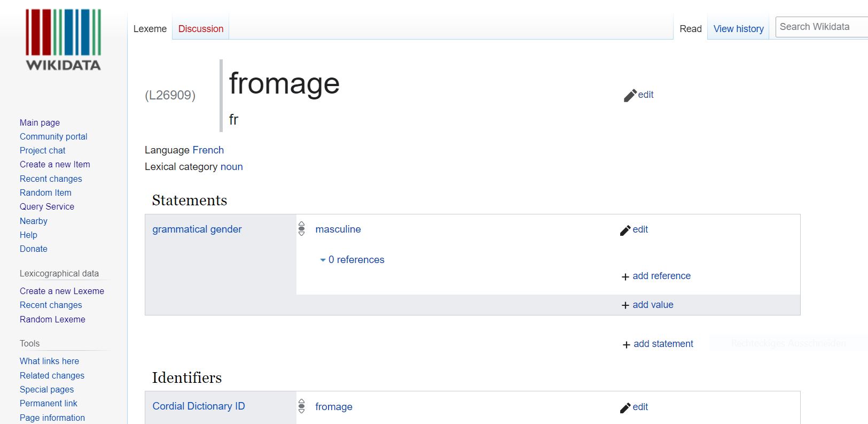This screenshot has width=868, height=424.
Task: Click inside the Search Wikidata field
Action: click(822, 27)
